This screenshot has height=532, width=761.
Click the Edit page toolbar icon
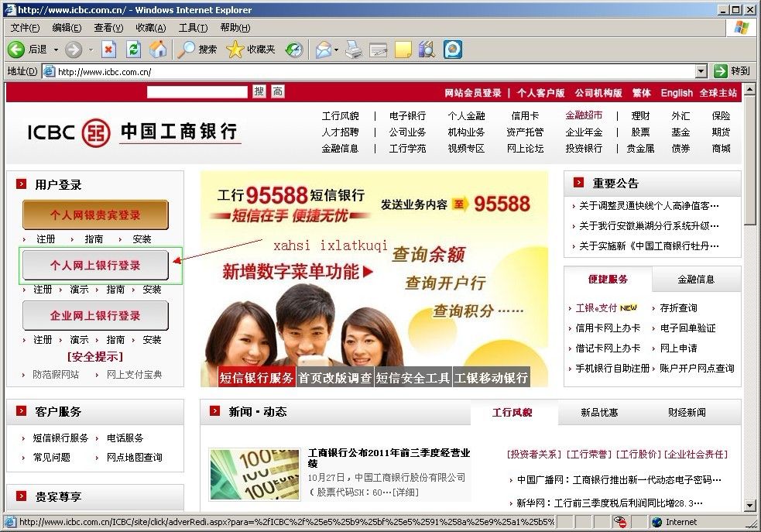[x=378, y=50]
